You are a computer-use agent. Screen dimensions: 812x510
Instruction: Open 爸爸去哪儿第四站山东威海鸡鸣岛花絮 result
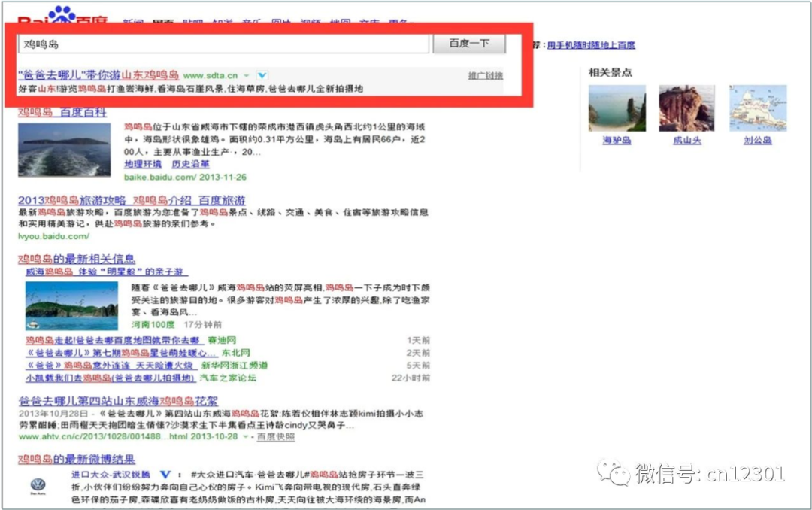coord(118,401)
